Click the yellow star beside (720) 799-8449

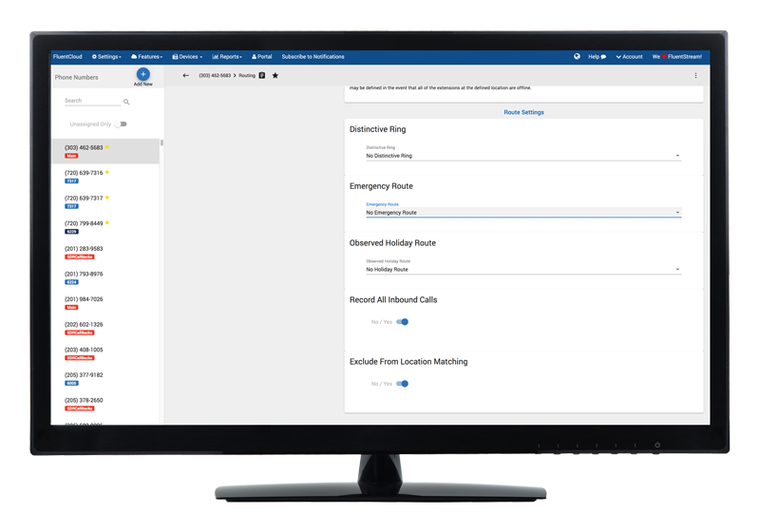(x=107, y=222)
